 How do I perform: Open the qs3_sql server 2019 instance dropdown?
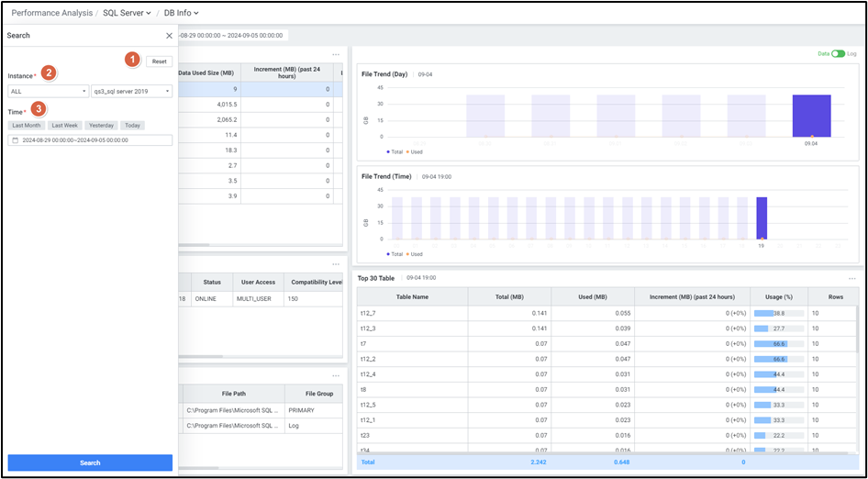[131, 91]
